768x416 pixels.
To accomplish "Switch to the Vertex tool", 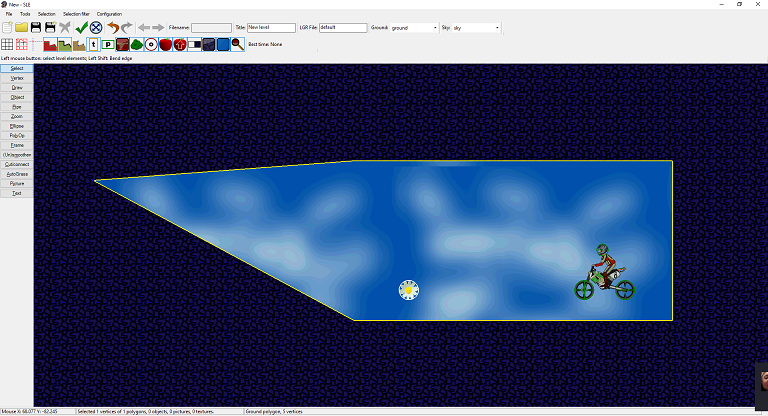I will [17, 78].
